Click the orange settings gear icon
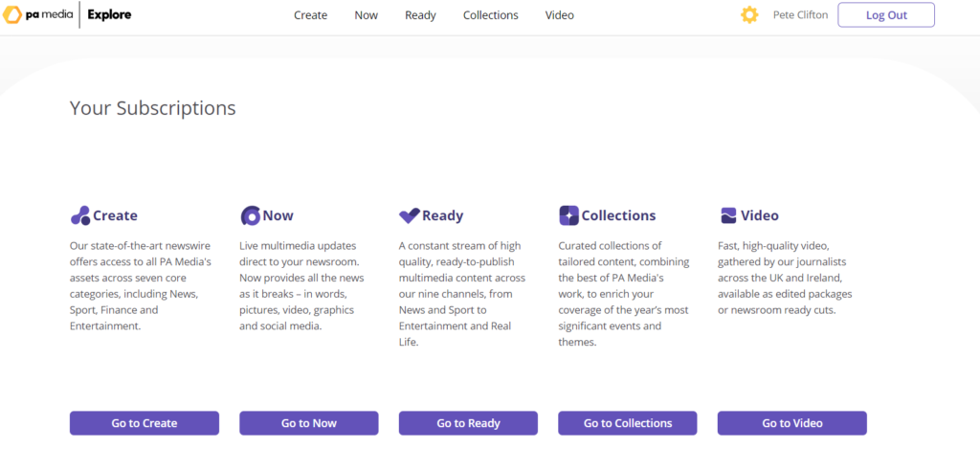 [749, 15]
